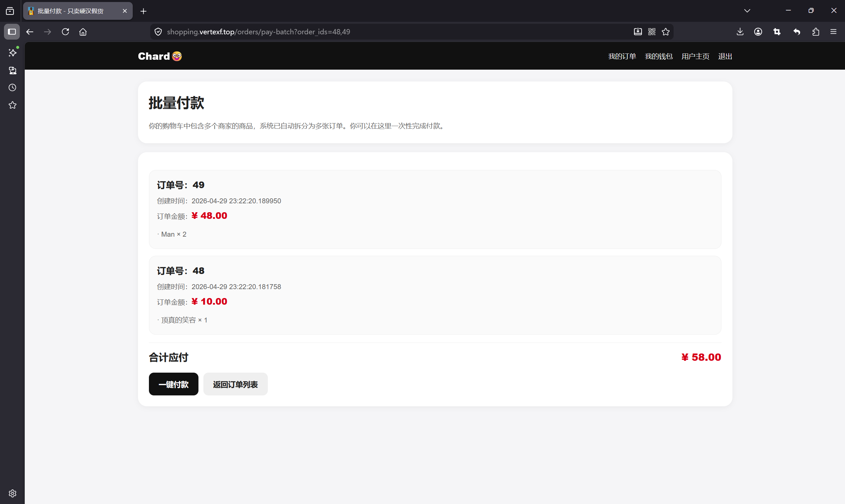Screen dimensions: 845x504
Task: Restore down the browser window
Action: coord(811,11)
